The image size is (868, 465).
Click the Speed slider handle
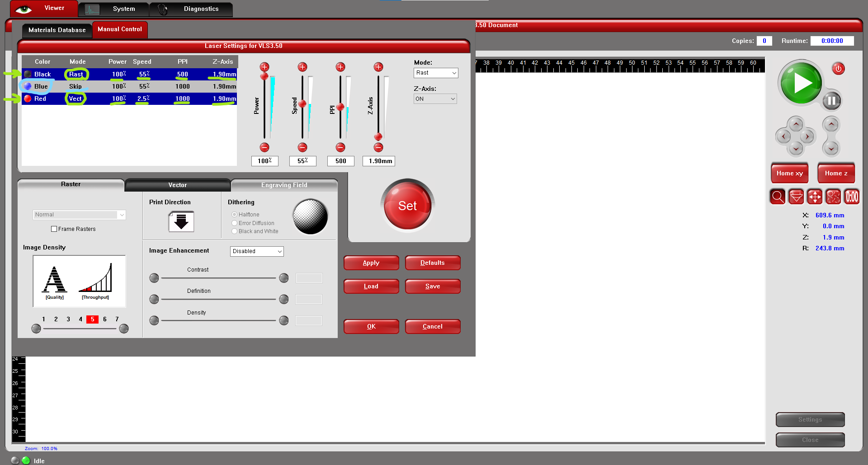pos(302,104)
